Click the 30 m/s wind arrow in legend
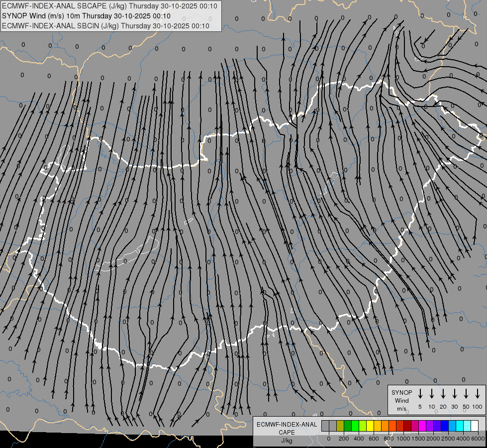The width and height of the screenshot is (487, 448). [454, 394]
